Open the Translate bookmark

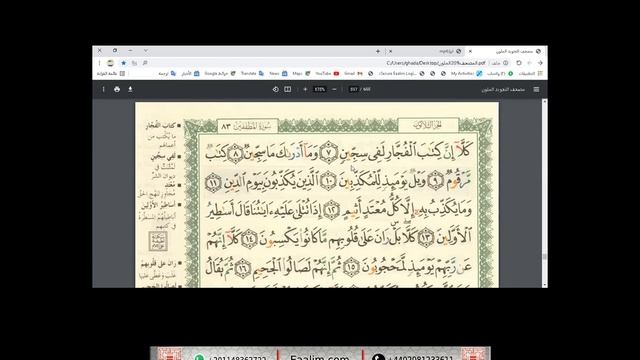[x=252, y=73]
